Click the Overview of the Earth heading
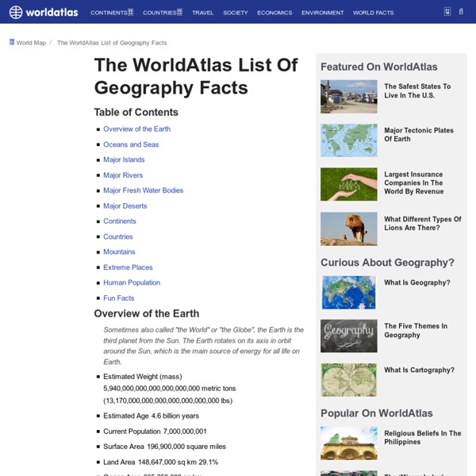Viewport: 476px width, 476px height. pos(147,313)
